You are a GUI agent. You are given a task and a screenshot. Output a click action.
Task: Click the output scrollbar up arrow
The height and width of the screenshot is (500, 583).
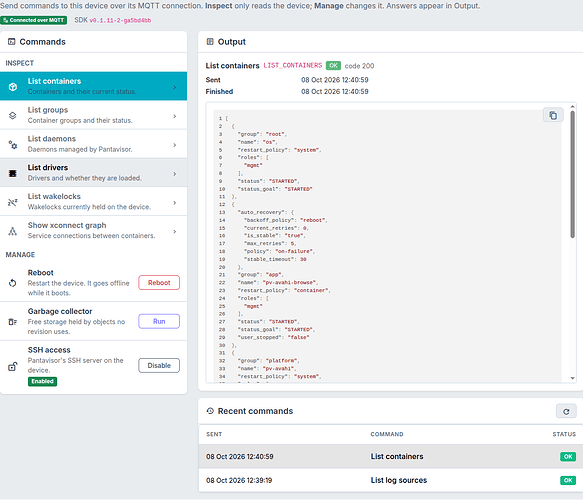[573, 106]
